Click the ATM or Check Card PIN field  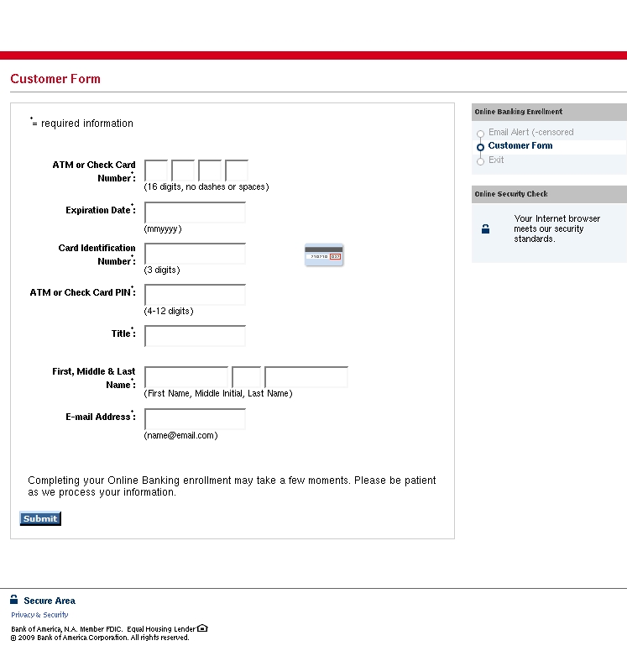(195, 295)
